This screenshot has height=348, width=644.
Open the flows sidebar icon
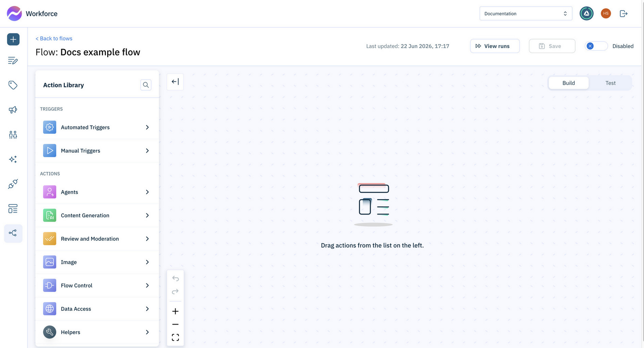[x=13, y=233]
